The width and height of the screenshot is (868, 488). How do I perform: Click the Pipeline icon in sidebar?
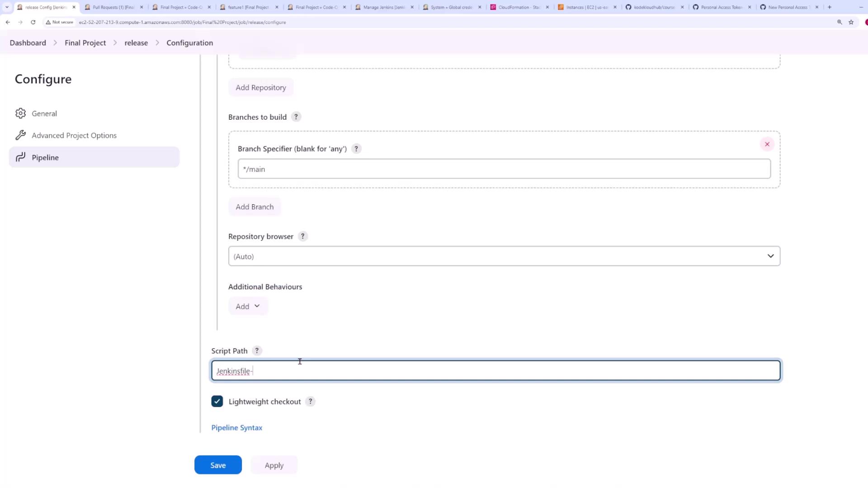point(20,157)
